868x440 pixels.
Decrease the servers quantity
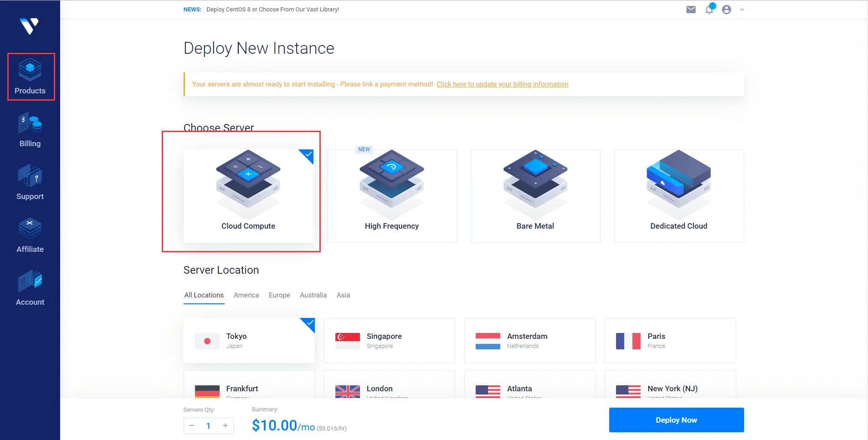coord(192,426)
